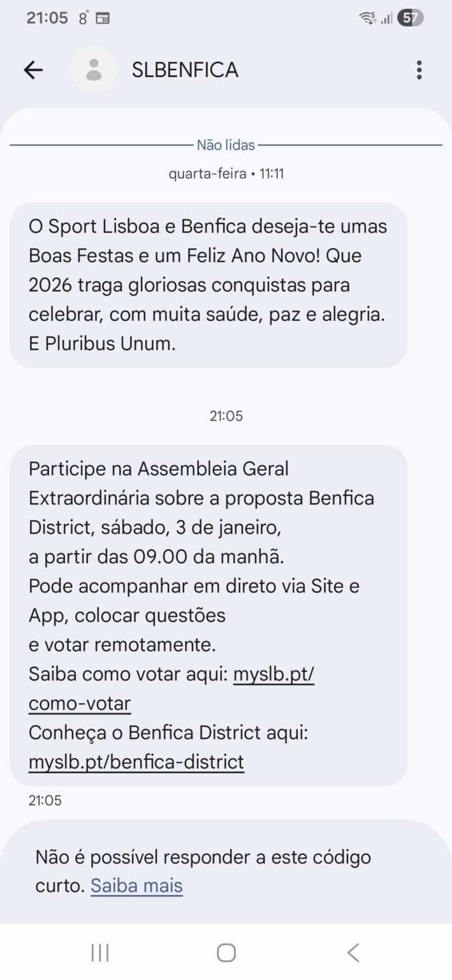
Task: Tap the SLBENFICA contact avatar
Action: tap(94, 70)
